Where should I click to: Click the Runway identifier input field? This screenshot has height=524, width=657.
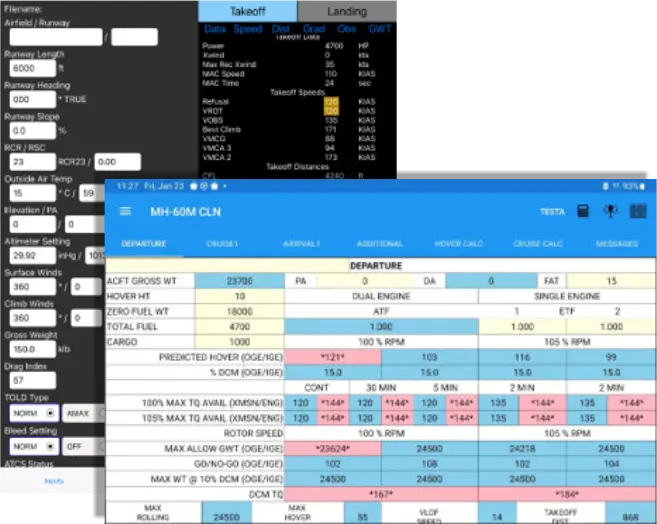point(135,37)
